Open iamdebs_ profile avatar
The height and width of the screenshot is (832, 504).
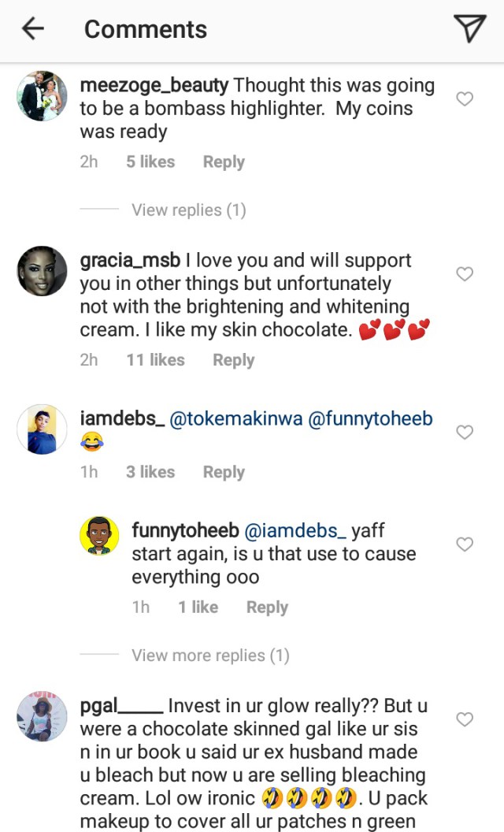coord(41,429)
